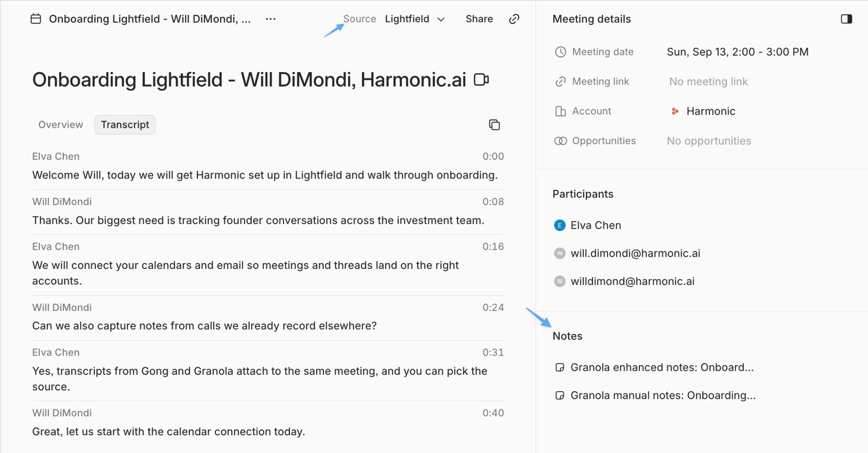Screen dimensions: 868x453
Task: Open the Harmonic account
Action: pyautogui.click(x=711, y=111)
